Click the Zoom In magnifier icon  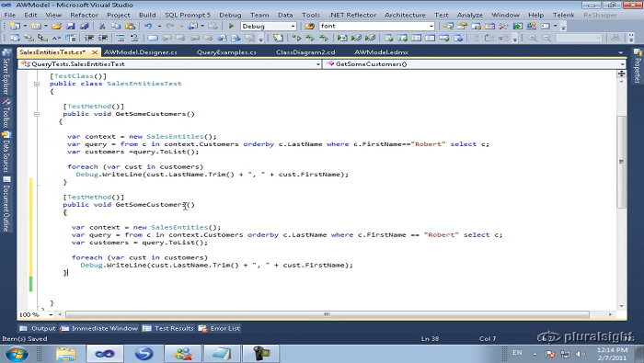533,39
